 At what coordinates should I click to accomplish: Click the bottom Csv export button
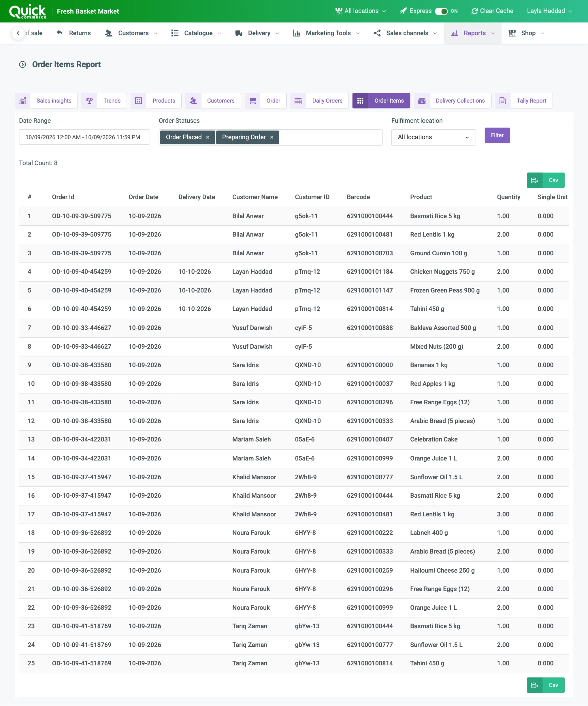[546, 685]
